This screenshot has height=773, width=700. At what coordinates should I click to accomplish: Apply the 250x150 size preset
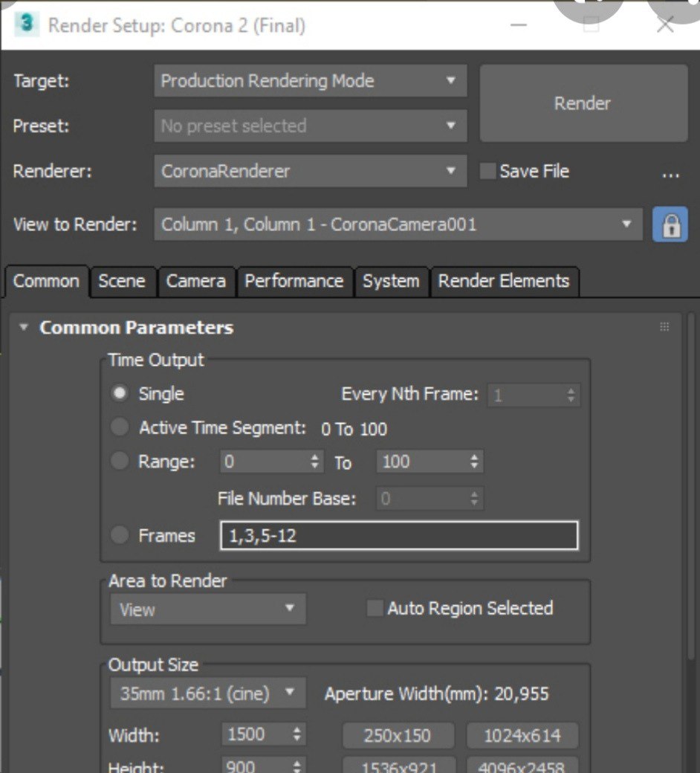[x=398, y=736]
